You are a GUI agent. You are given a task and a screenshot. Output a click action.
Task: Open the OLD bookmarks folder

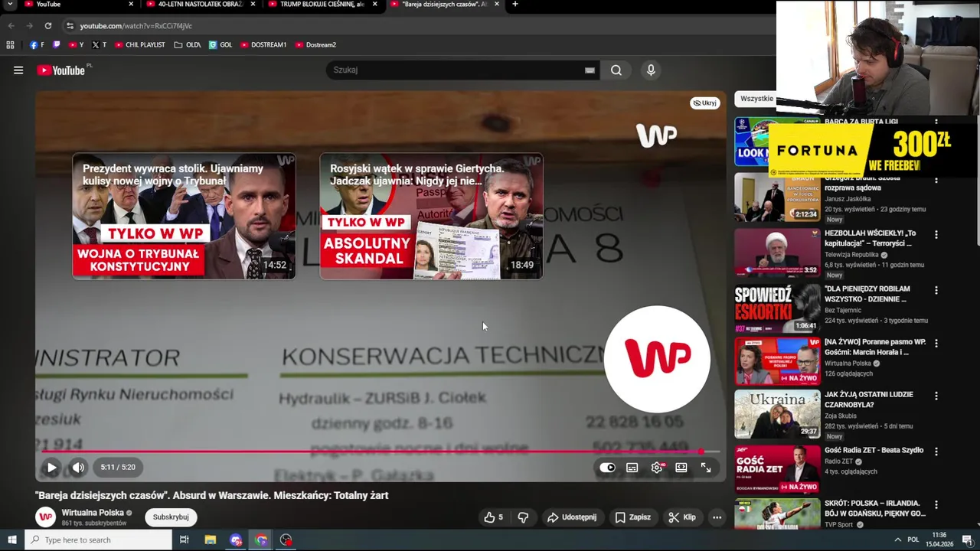(188, 44)
